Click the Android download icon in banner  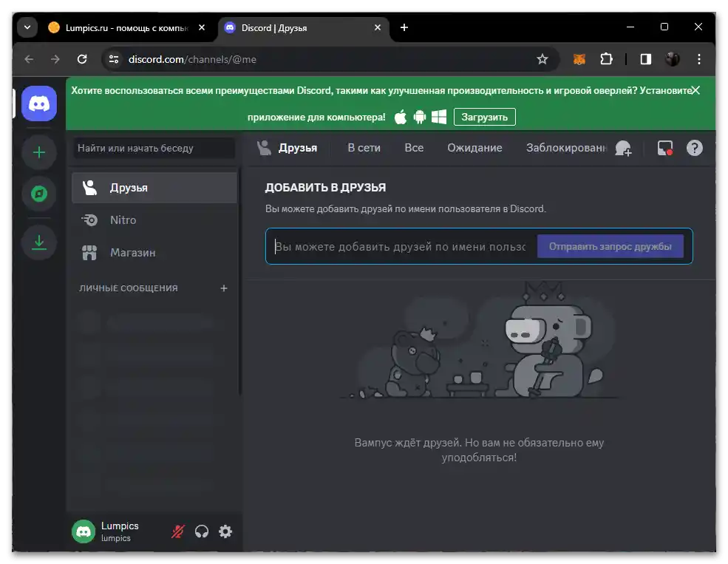420,117
